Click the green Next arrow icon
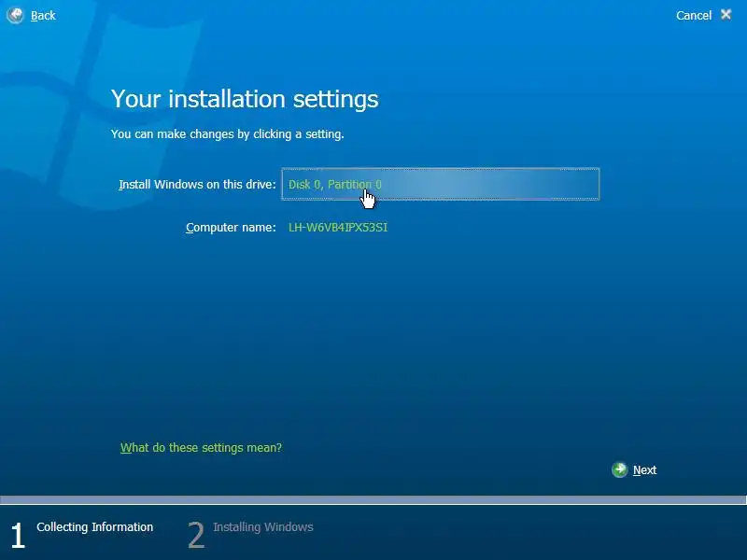The height and width of the screenshot is (560, 747). tap(619, 470)
